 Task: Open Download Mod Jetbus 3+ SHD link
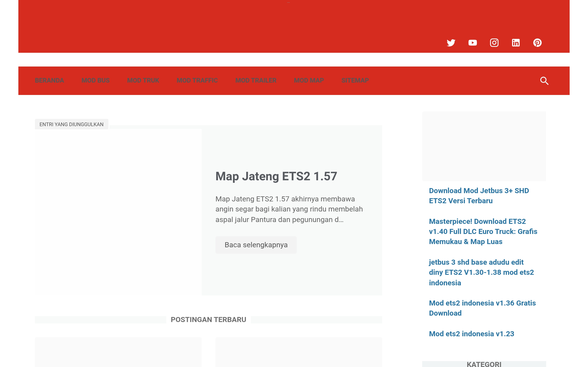tap(479, 196)
